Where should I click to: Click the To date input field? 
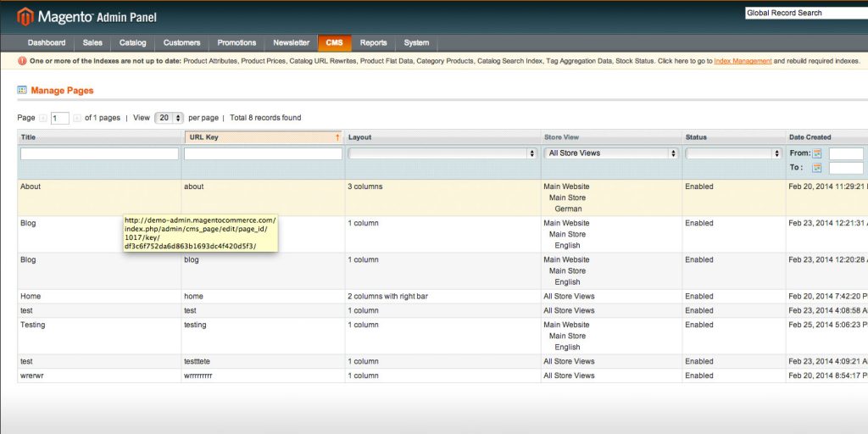tap(846, 169)
